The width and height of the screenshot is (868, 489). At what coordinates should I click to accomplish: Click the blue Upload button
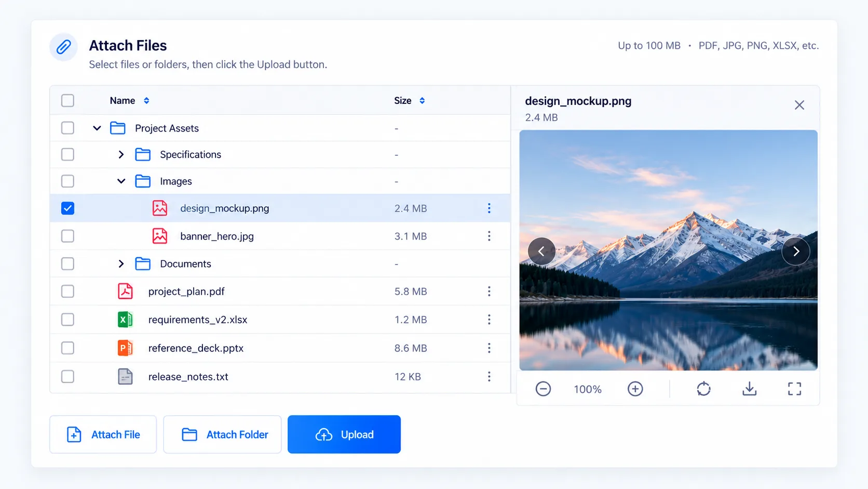pos(344,434)
